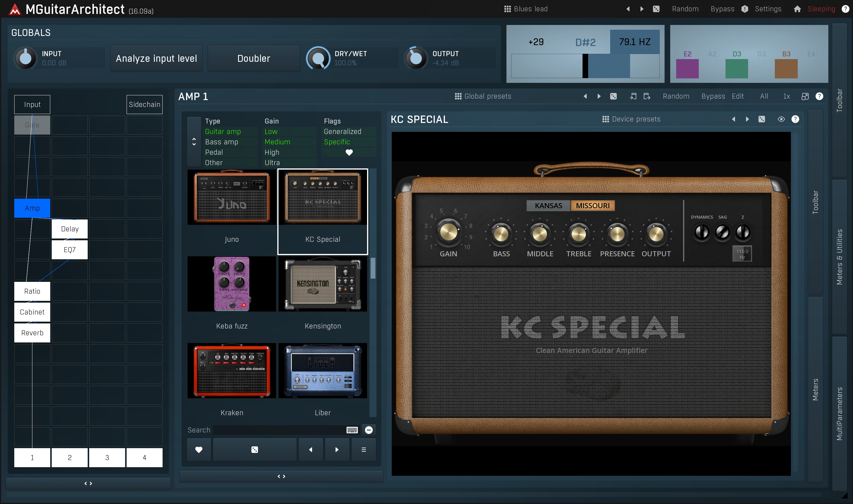
Task: Select the B3 tuner string swatch
Action: [786, 69]
